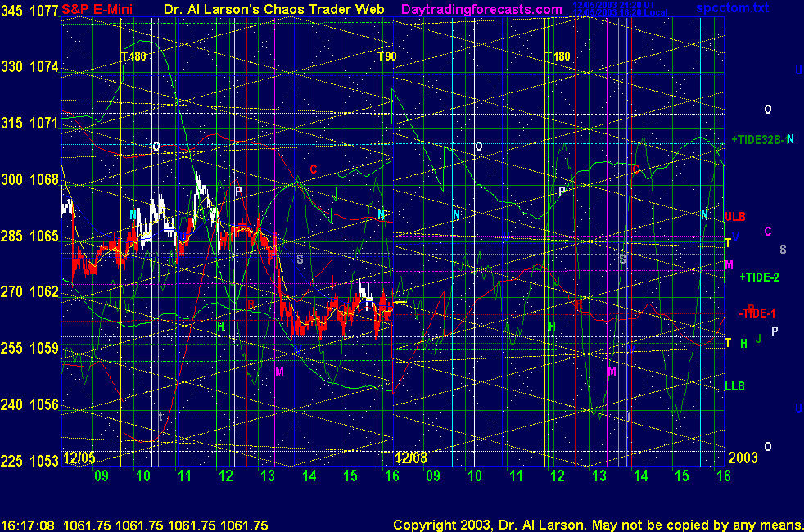
Task: Select the 300 1068 price axis label
Action: (x=29, y=179)
